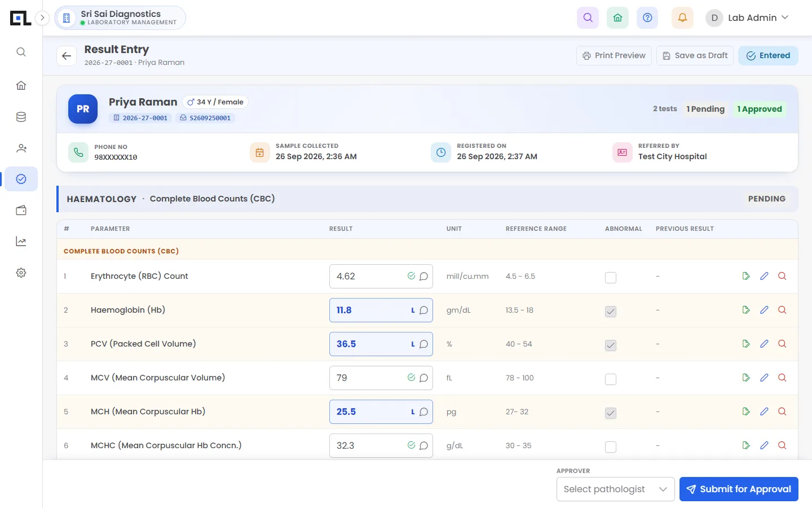812x508 pixels.
Task: Click the green home icon in header
Action: pos(617,17)
